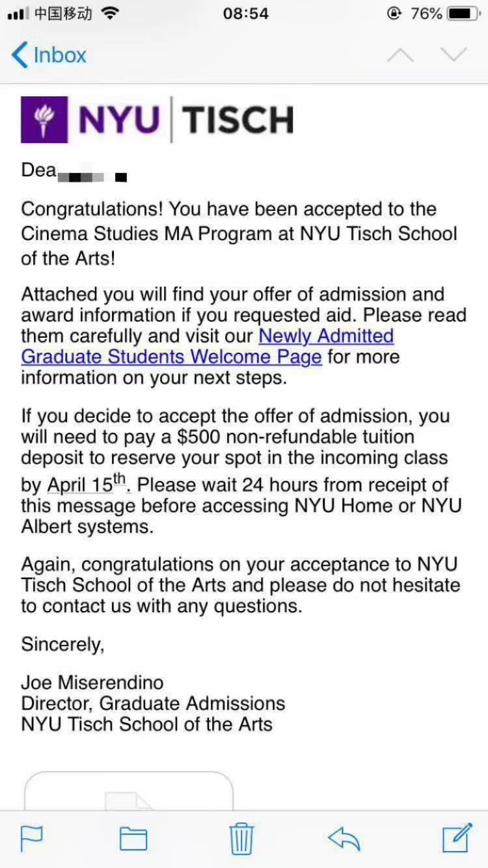Viewport: 488px width, 868px height.
Task: Tap the redacted recipient name after Dear
Action: (91, 176)
